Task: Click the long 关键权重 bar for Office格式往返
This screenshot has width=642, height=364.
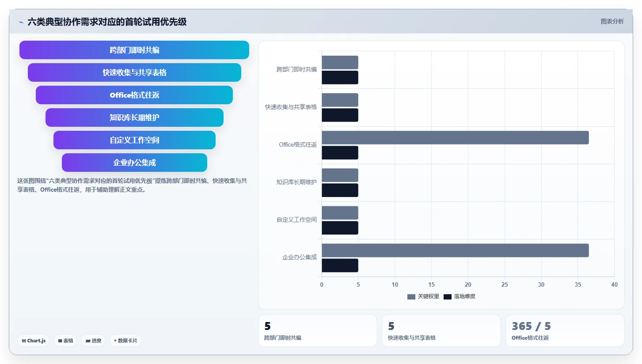Action: [455, 137]
